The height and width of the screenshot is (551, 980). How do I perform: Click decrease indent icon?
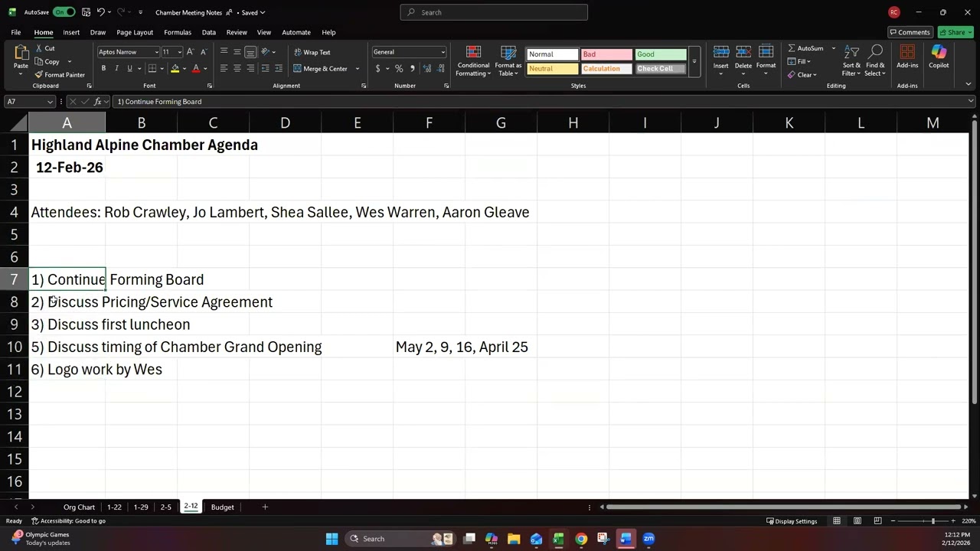[x=266, y=68]
